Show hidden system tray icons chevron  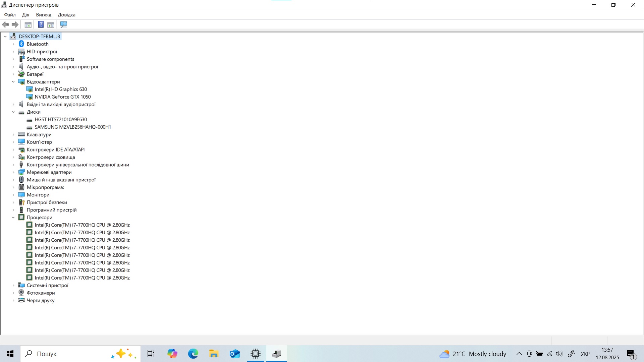[519, 354]
